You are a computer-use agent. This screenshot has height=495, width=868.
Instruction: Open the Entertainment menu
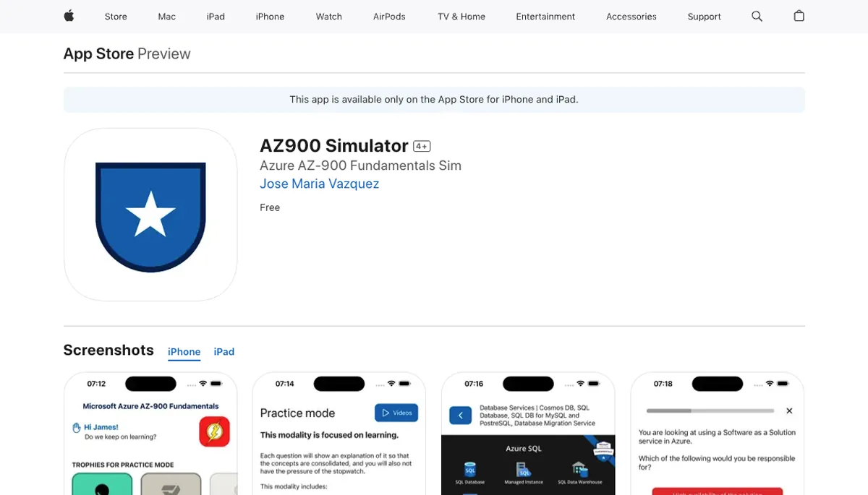[x=545, y=17]
